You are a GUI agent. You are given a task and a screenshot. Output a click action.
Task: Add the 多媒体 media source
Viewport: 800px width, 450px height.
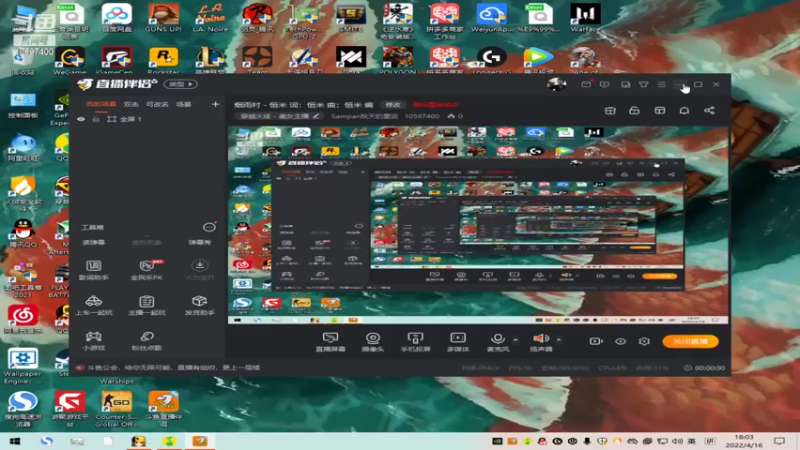[458, 342]
